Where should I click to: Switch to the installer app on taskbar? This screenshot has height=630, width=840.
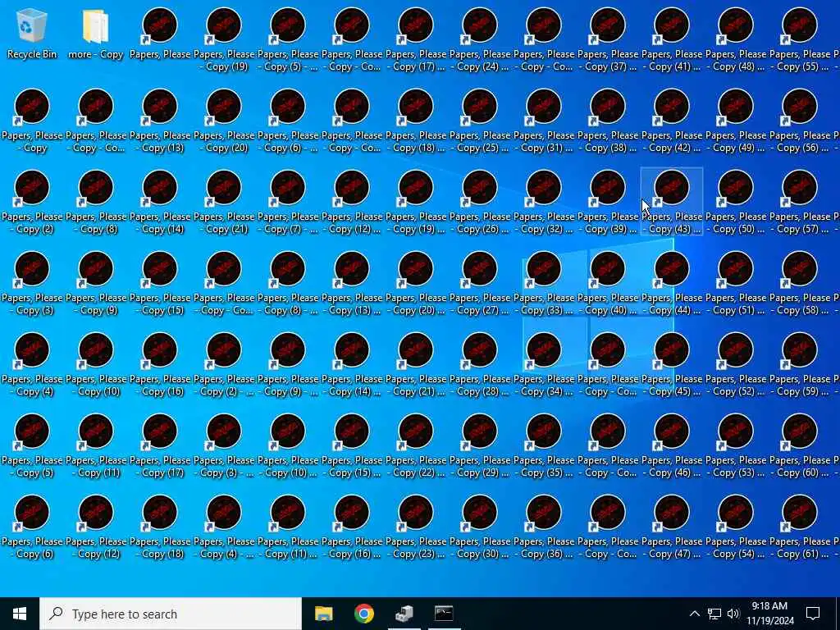click(x=404, y=614)
